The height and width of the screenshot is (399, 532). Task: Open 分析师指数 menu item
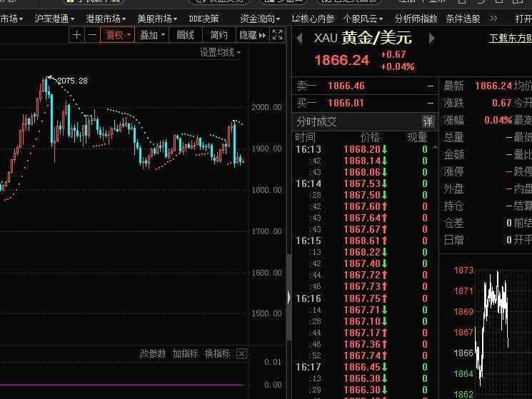click(416, 19)
